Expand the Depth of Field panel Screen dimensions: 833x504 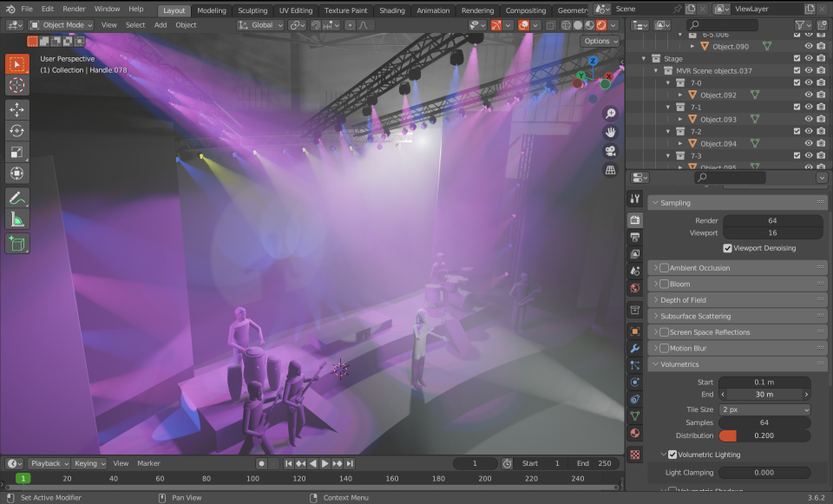(656, 300)
